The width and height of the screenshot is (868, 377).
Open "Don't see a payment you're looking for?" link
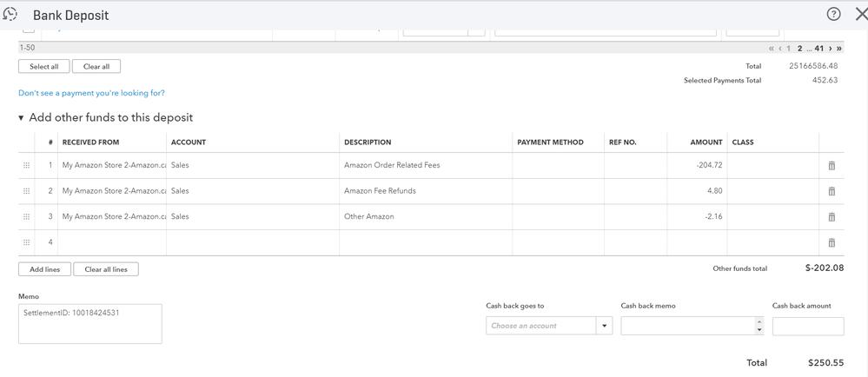tap(91, 93)
